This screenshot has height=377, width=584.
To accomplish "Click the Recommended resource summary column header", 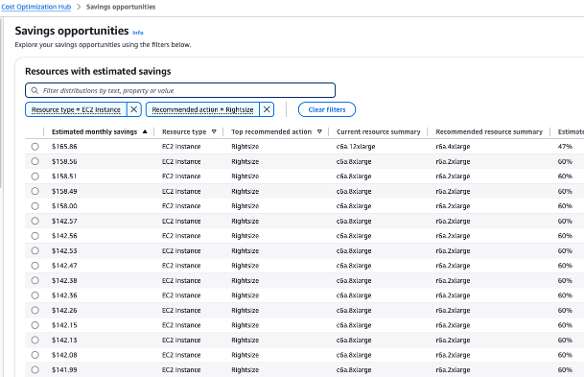I will (489, 132).
